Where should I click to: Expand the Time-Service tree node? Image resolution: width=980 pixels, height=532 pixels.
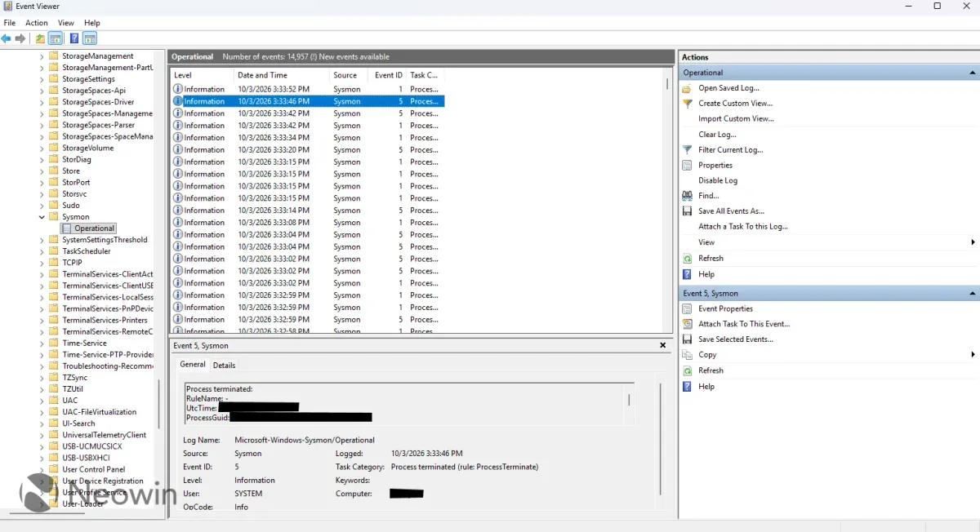(42, 344)
